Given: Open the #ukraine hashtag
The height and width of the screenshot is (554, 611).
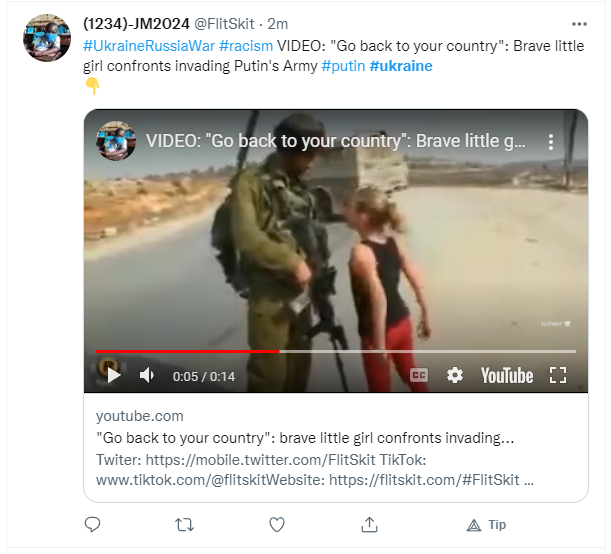Looking at the screenshot, I should (x=401, y=66).
